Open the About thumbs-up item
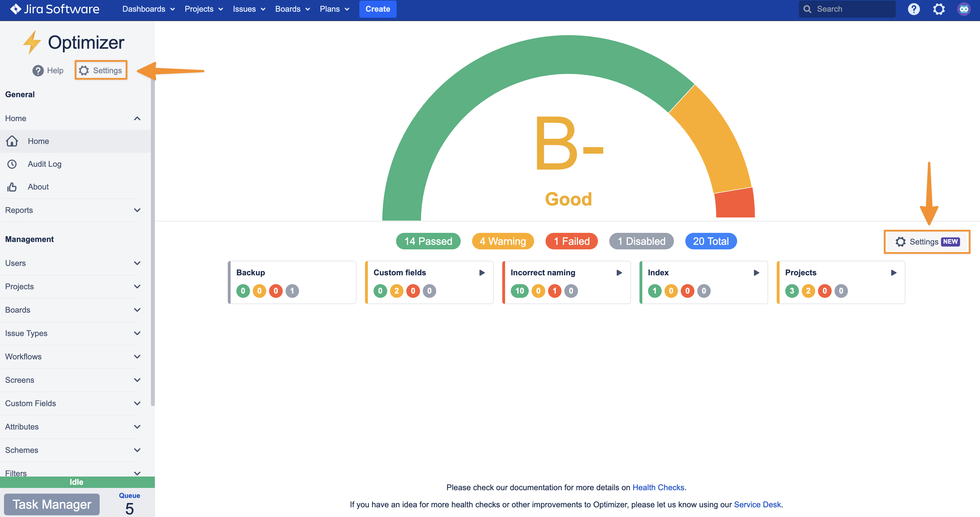 [12, 187]
